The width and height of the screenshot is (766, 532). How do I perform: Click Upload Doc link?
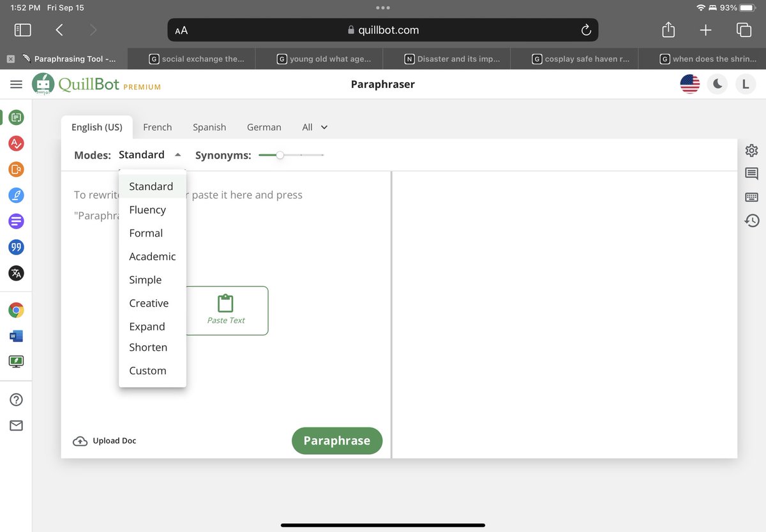pyautogui.click(x=105, y=441)
